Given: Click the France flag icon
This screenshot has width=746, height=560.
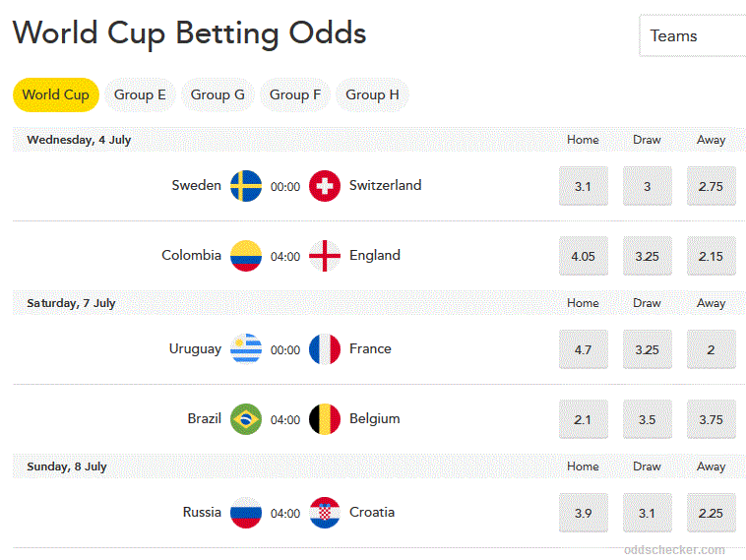Looking at the screenshot, I should click(x=325, y=349).
